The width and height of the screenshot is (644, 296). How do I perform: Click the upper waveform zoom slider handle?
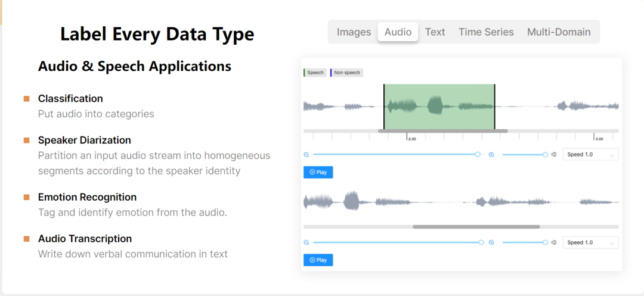point(478,155)
